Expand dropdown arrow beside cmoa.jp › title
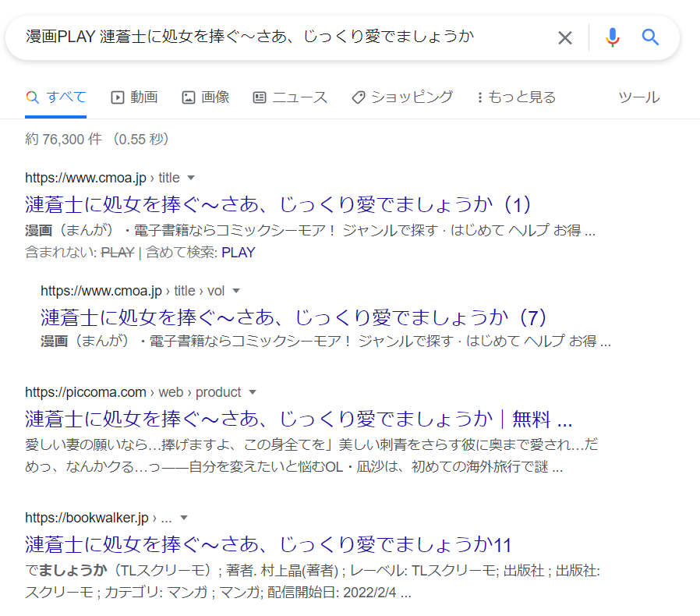The height and width of the screenshot is (616, 700). pyautogui.click(x=191, y=178)
